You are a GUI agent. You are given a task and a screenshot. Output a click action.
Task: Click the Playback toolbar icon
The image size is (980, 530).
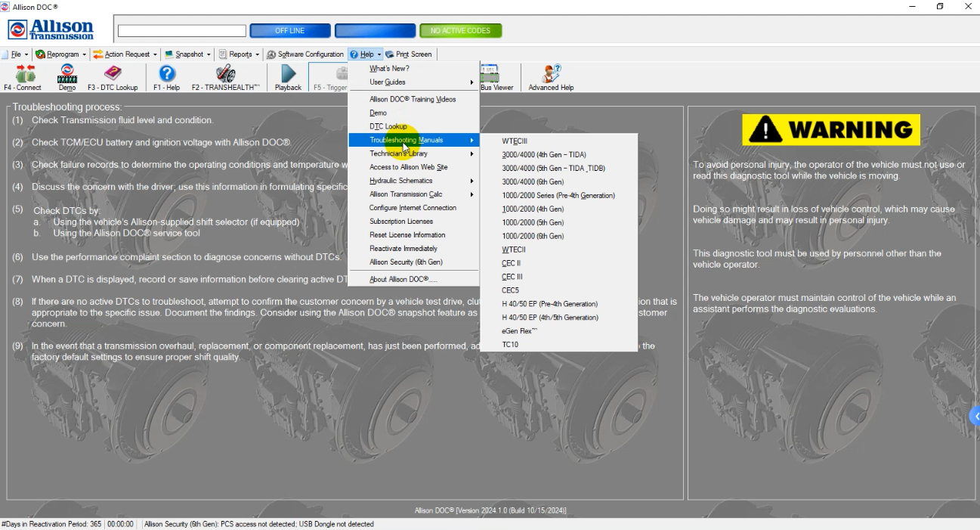tap(288, 78)
